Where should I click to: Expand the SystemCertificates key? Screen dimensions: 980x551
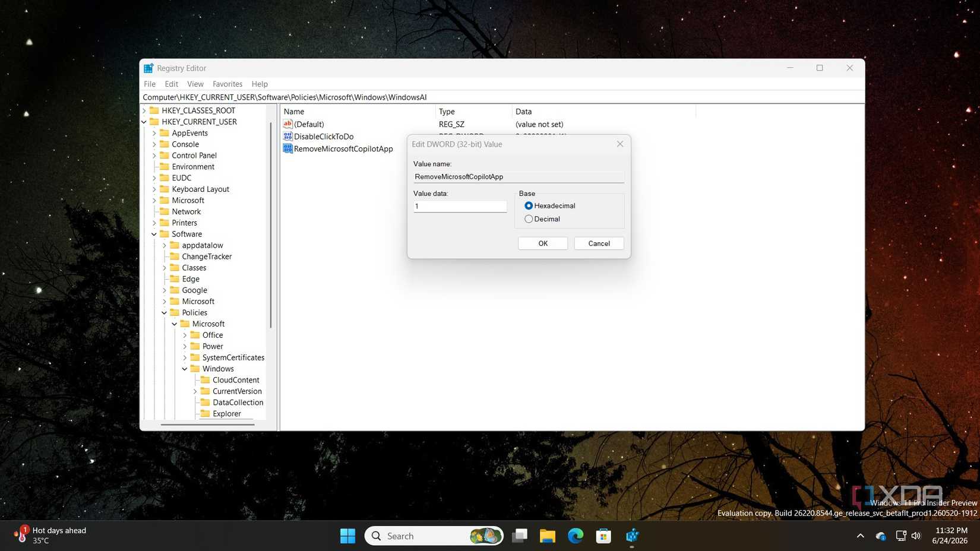coord(185,357)
